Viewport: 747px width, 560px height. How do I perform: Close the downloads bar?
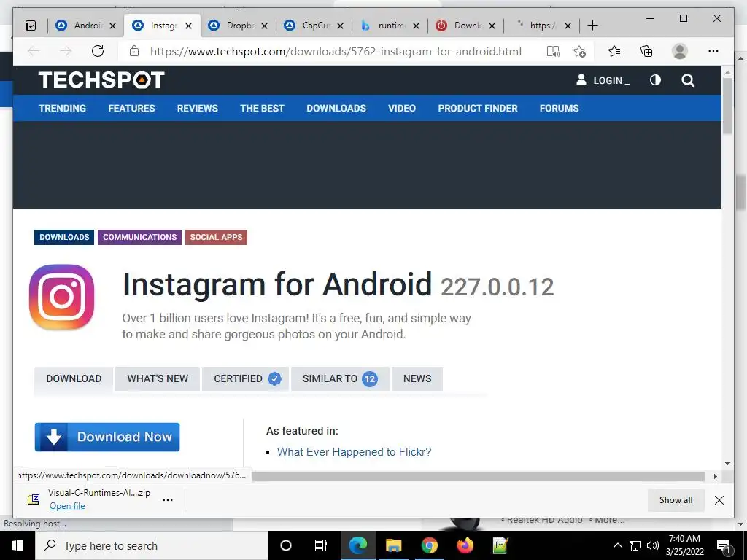tap(719, 500)
